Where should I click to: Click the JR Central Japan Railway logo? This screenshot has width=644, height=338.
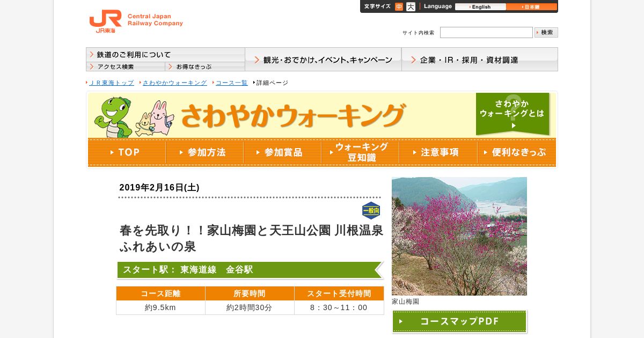[x=136, y=21]
